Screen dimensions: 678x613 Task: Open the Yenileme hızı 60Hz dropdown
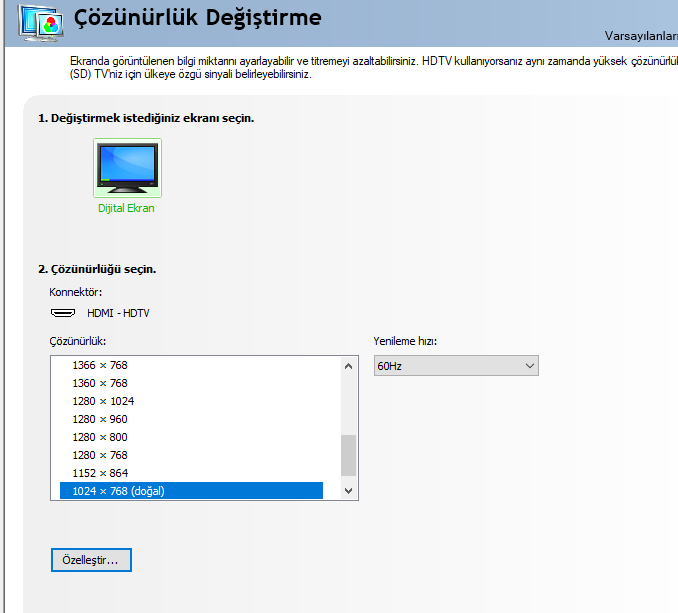coord(456,366)
